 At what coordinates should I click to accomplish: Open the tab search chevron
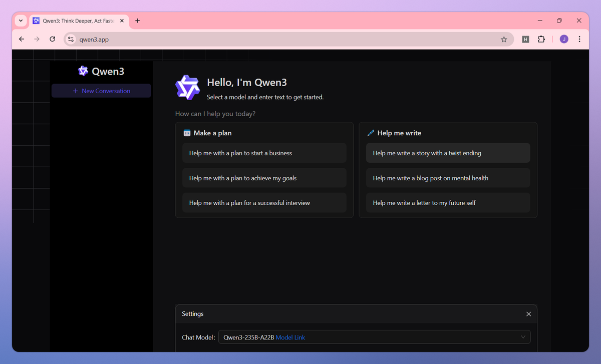[20, 21]
